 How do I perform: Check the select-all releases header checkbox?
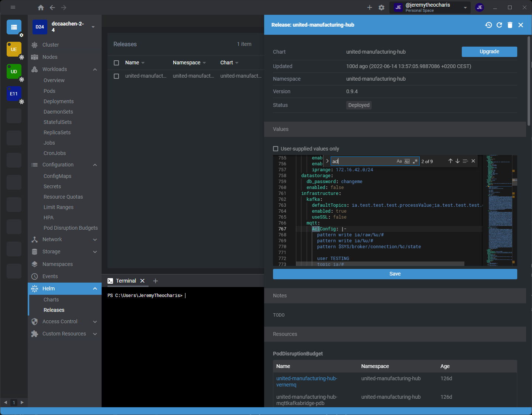tap(116, 63)
